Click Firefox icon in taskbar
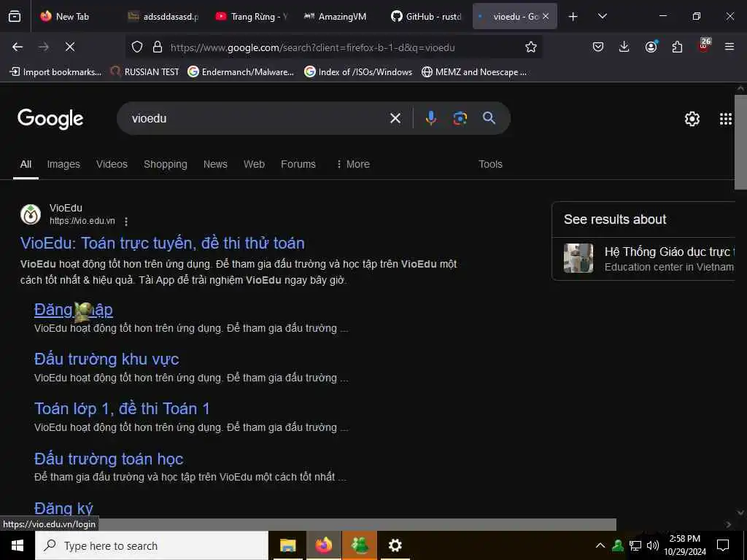The width and height of the screenshot is (747, 560). (x=323, y=545)
